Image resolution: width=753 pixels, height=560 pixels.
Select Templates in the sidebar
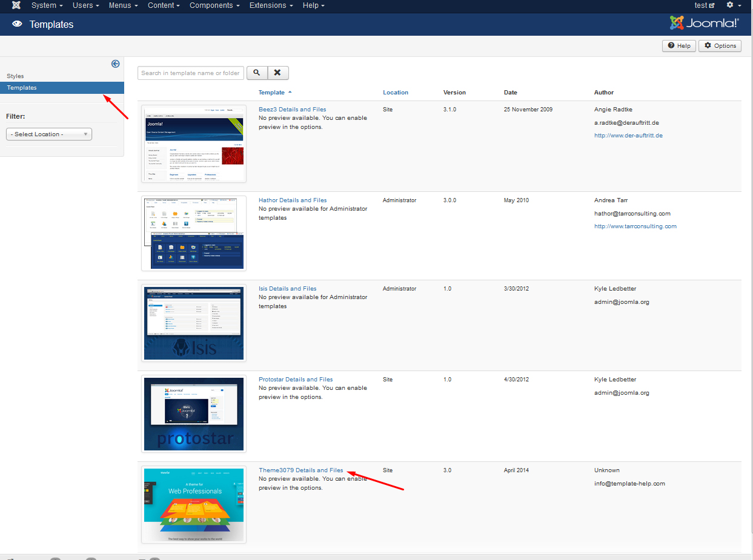(x=62, y=88)
